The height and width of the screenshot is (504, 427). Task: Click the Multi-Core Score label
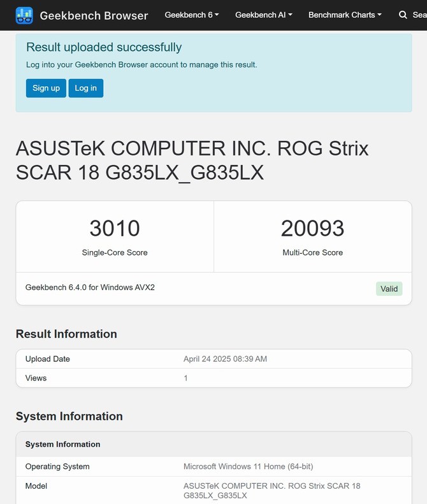click(312, 253)
